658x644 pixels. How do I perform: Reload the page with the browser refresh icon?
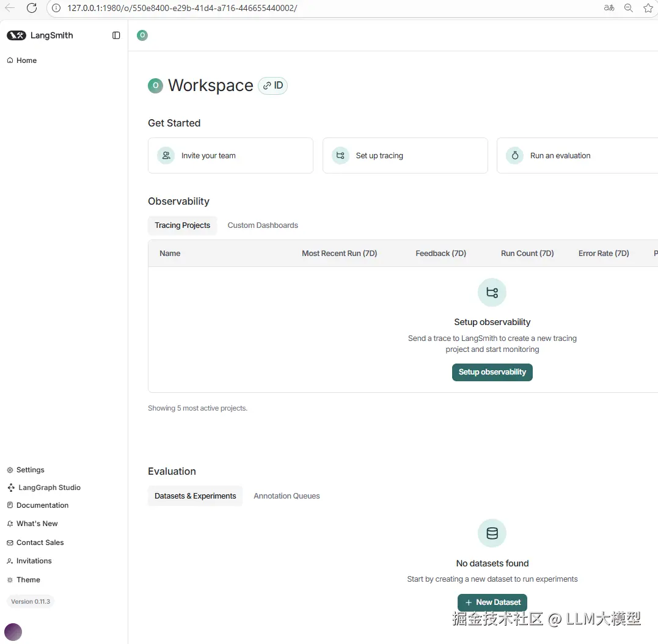point(32,8)
